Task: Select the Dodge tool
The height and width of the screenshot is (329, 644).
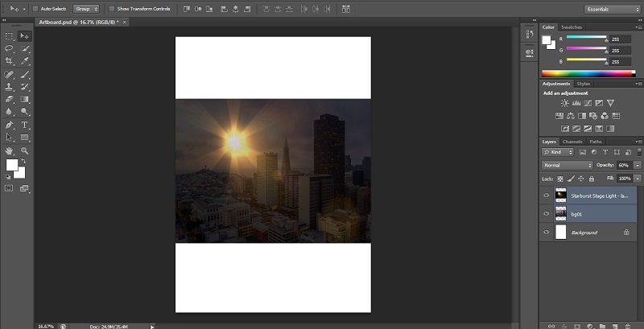Action: point(25,111)
